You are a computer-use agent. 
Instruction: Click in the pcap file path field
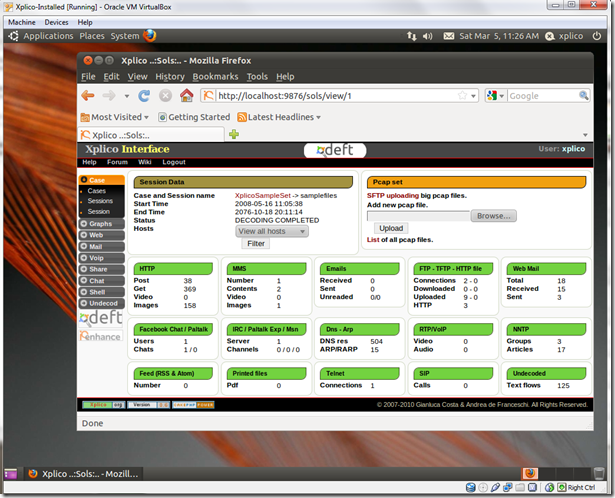[x=418, y=216]
